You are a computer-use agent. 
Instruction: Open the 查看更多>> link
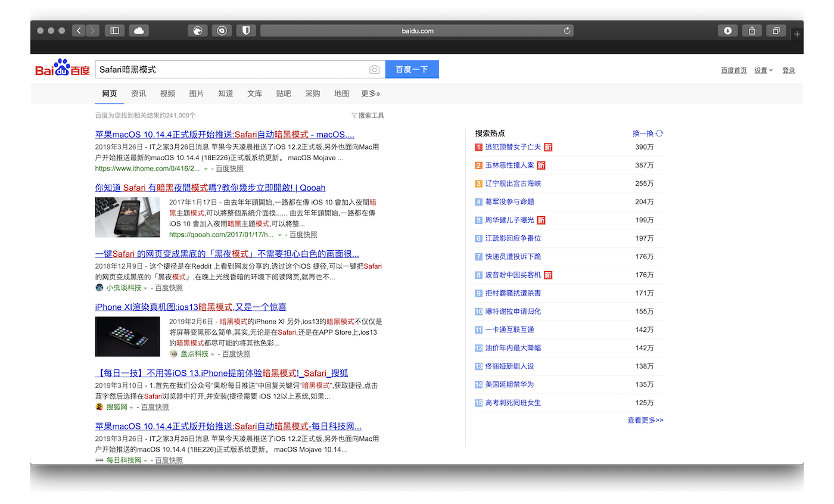(x=645, y=420)
